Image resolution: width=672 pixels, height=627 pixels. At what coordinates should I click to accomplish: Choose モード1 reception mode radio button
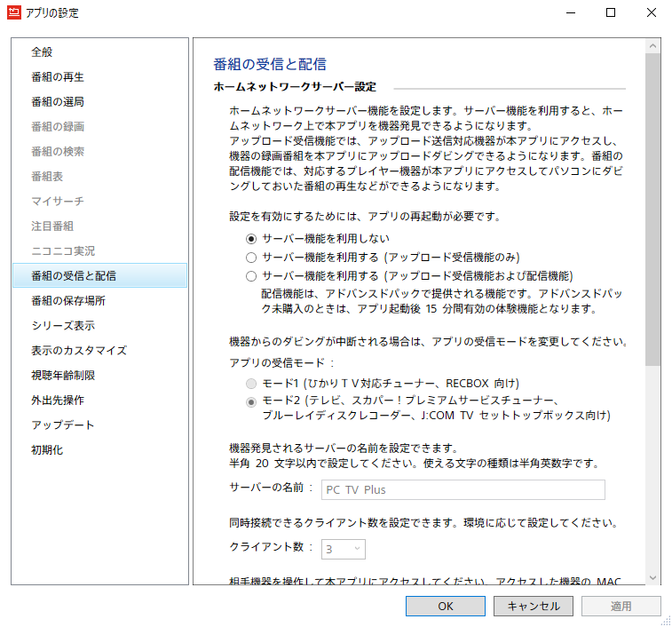[x=251, y=384]
